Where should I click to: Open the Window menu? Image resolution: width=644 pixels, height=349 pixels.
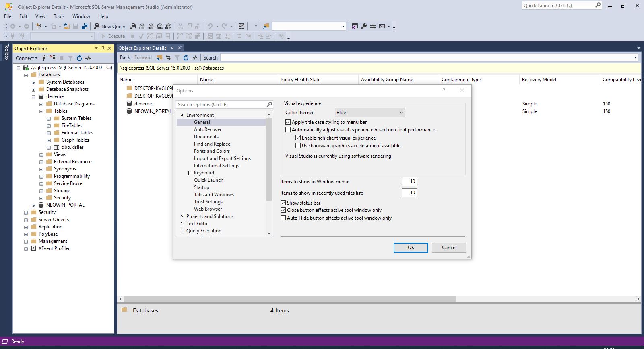pyautogui.click(x=81, y=16)
